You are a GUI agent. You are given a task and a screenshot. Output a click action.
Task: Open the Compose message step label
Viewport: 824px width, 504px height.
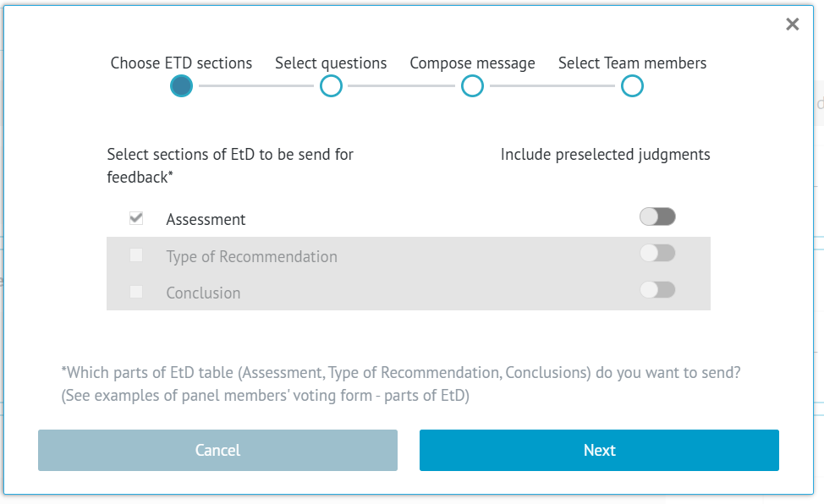472,63
